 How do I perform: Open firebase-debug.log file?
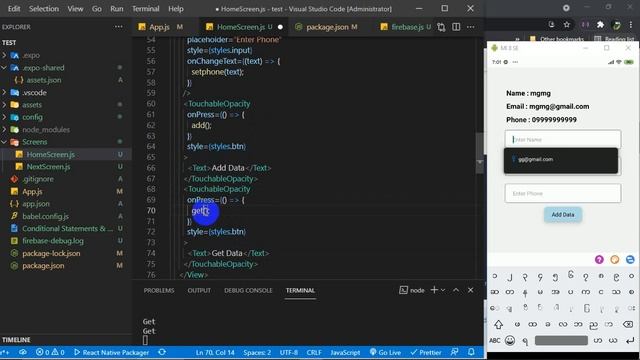coord(53,241)
